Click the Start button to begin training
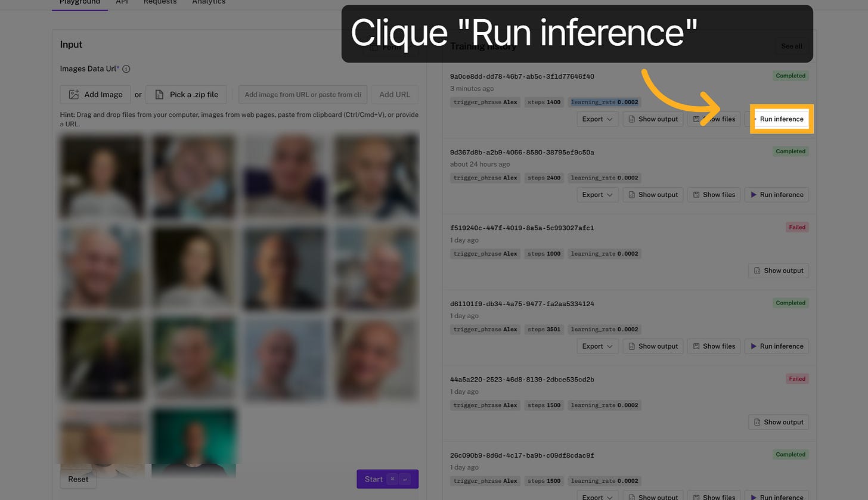Viewport: 868px width, 500px height. (373, 479)
